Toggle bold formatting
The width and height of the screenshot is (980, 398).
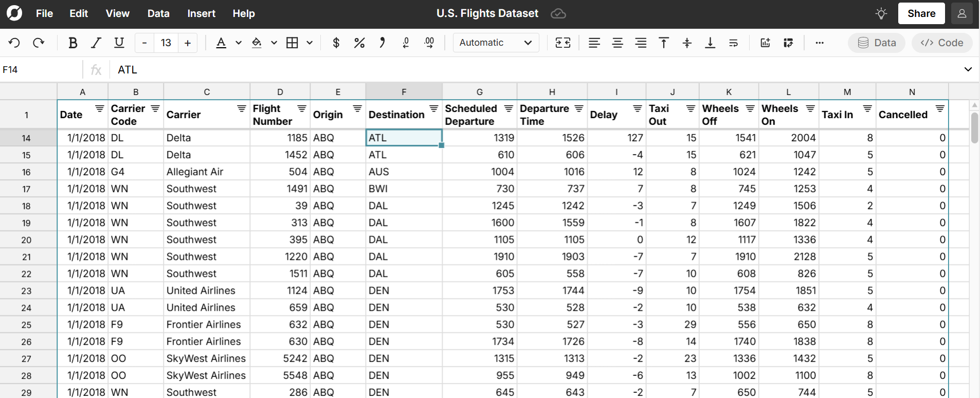pos(73,43)
